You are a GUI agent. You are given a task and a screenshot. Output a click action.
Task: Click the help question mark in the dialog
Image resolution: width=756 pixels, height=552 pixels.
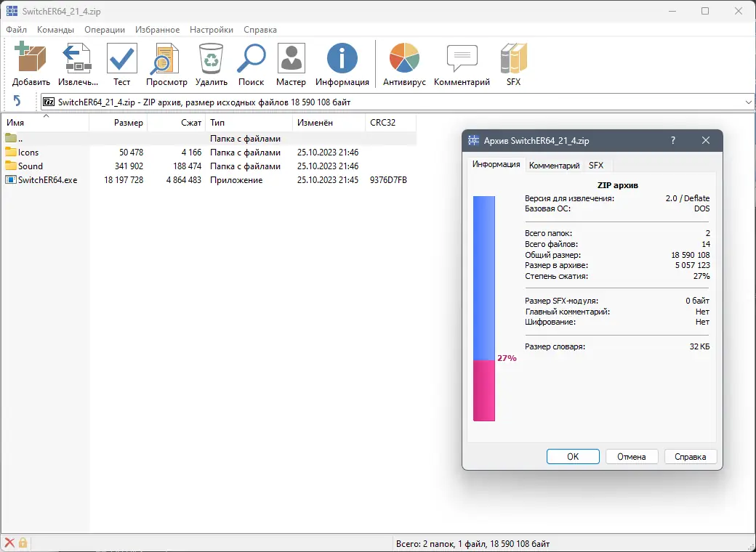pyautogui.click(x=673, y=140)
